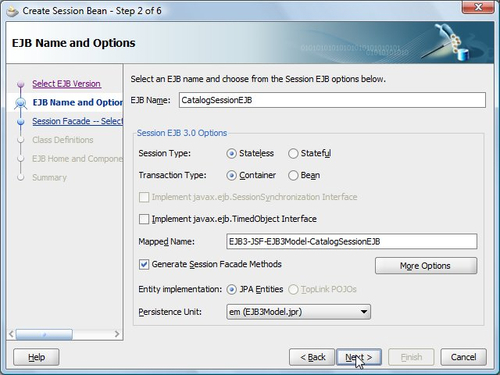This screenshot has width=500, height=375.
Task: Click the wizard icon in the title bar
Action: (13, 11)
